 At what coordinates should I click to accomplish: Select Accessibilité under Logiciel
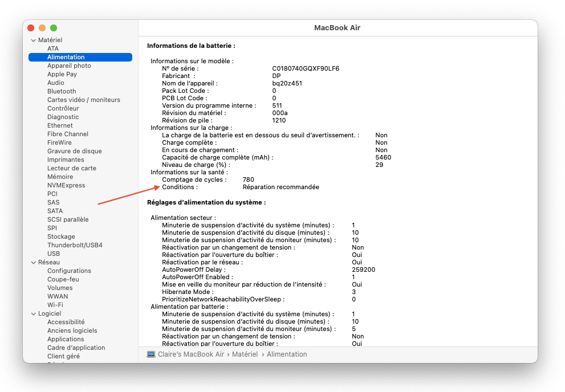click(66, 322)
